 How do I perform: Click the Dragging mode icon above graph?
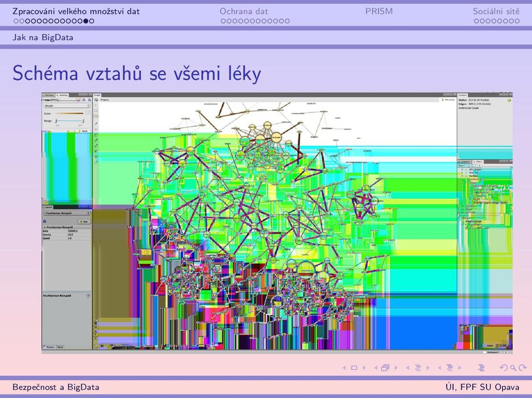[x=96, y=99]
